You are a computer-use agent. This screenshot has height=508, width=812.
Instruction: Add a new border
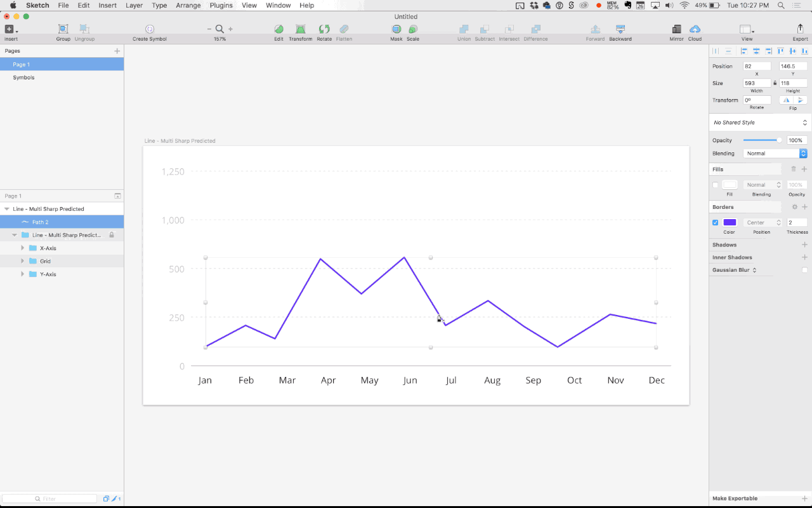point(804,207)
